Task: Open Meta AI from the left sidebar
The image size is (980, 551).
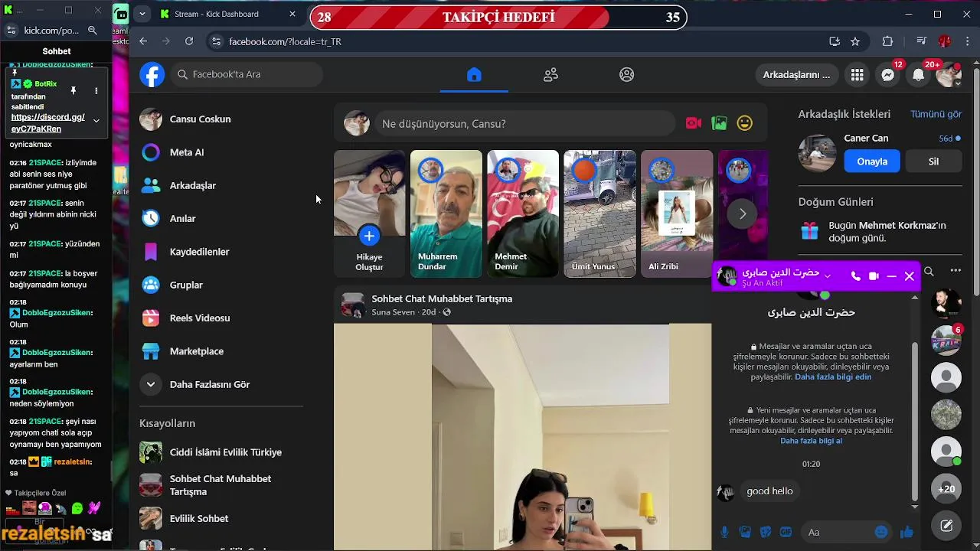Action: point(222,152)
